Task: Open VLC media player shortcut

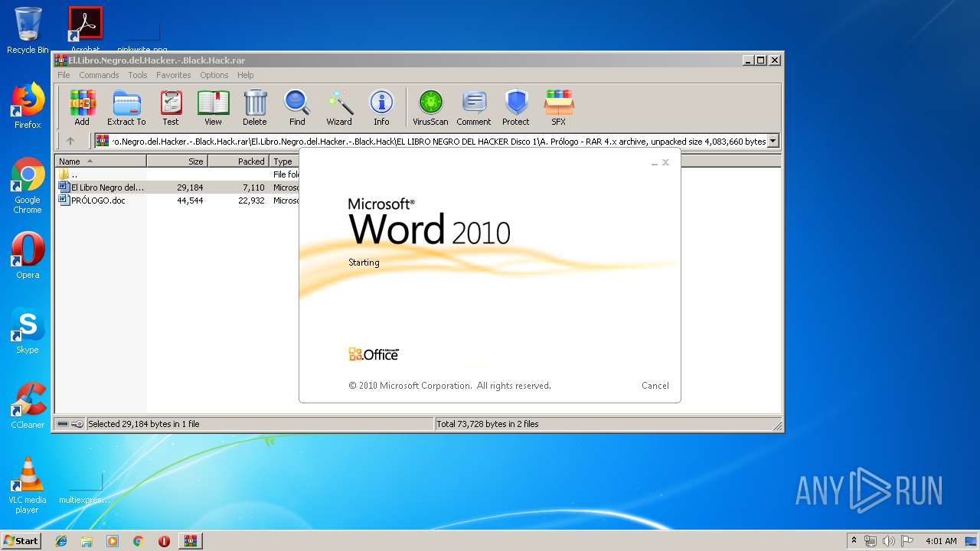Action: (28, 485)
